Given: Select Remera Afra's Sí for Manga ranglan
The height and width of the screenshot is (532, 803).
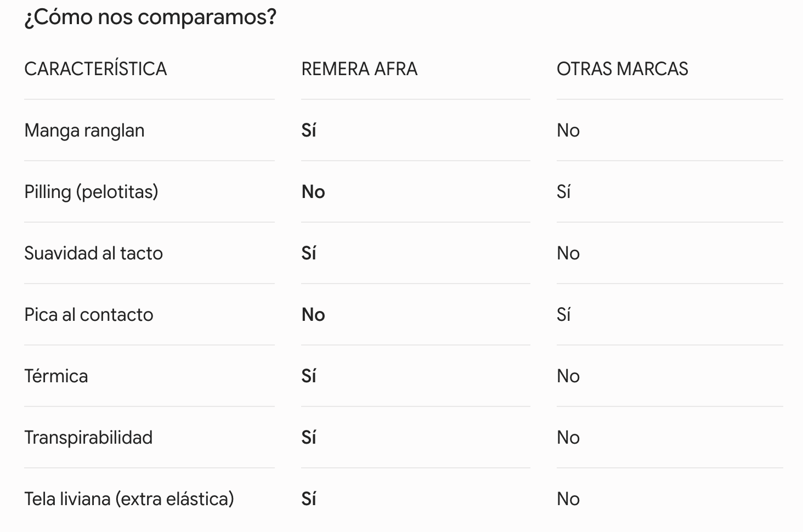Looking at the screenshot, I should point(309,131).
